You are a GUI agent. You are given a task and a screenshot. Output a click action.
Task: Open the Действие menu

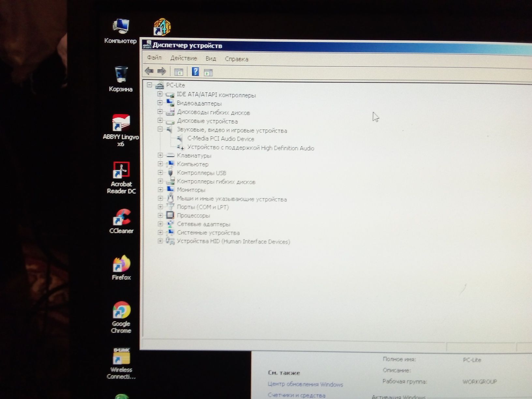pos(184,58)
